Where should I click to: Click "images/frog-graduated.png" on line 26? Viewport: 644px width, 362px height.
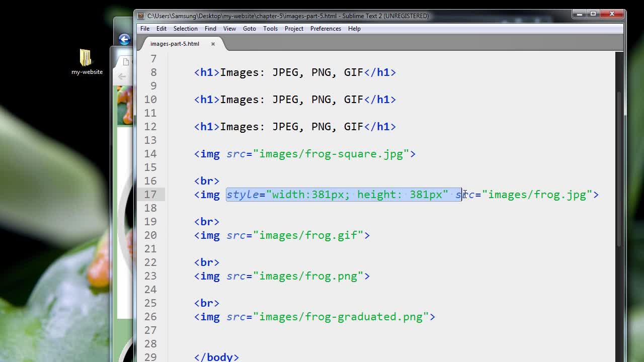[341, 317]
